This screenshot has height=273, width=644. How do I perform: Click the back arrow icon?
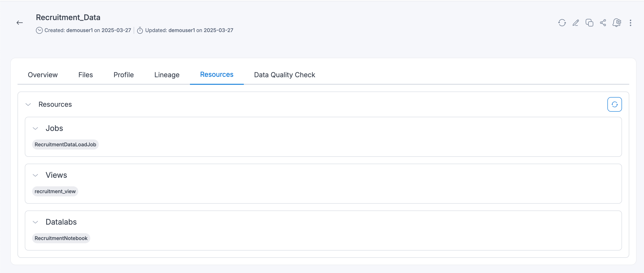[x=20, y=23]
